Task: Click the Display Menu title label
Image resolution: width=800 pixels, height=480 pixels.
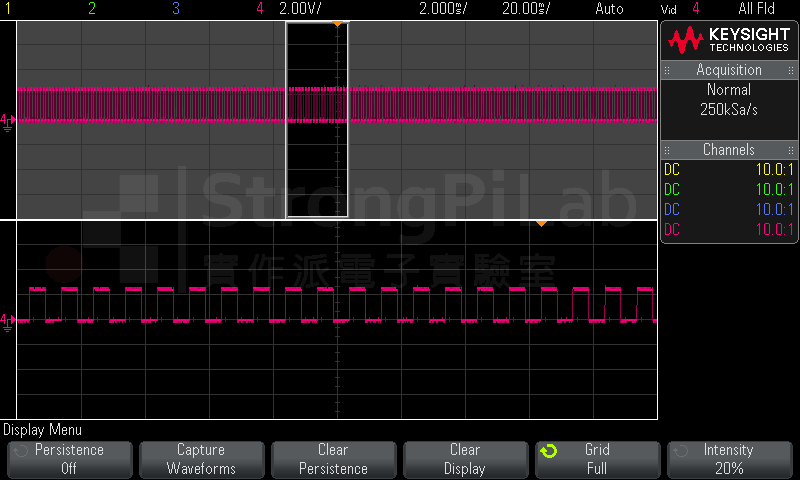Action: point(42,430)
